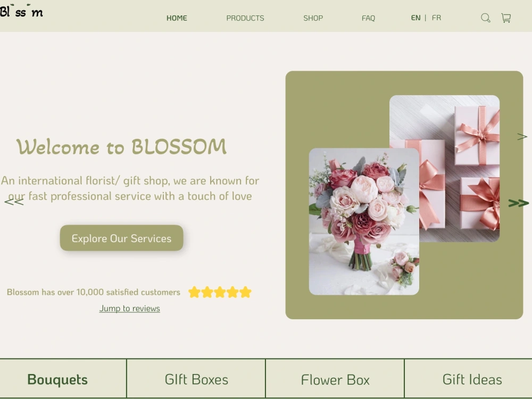
Task: Click the double left arrow
Action: pos(14,202)
